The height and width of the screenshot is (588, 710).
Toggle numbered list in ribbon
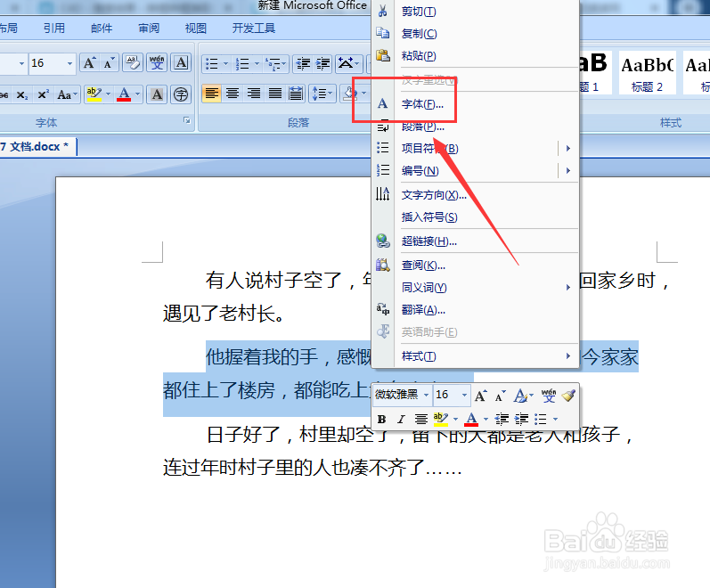242,64
